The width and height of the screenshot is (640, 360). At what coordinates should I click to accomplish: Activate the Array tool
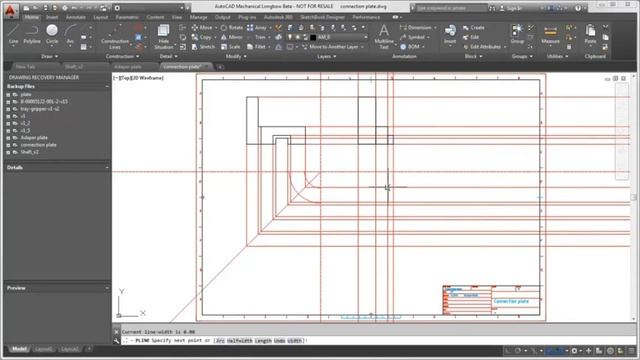coord(257,27)
